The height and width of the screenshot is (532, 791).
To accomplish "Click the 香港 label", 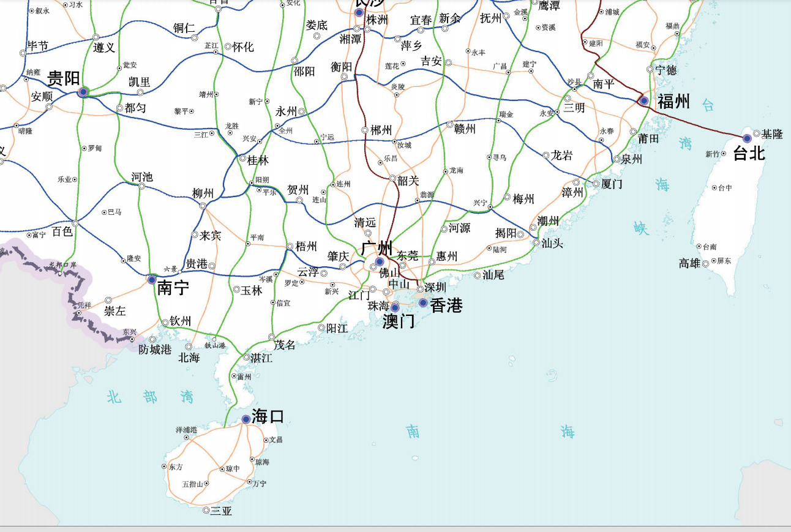I will pyautogui.click(x=446, y=305).
